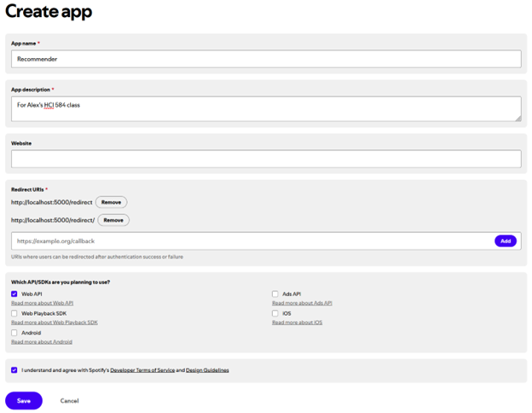Open the Developer Terms of Service link
The image size is (532, 413).
coord(142,370)
